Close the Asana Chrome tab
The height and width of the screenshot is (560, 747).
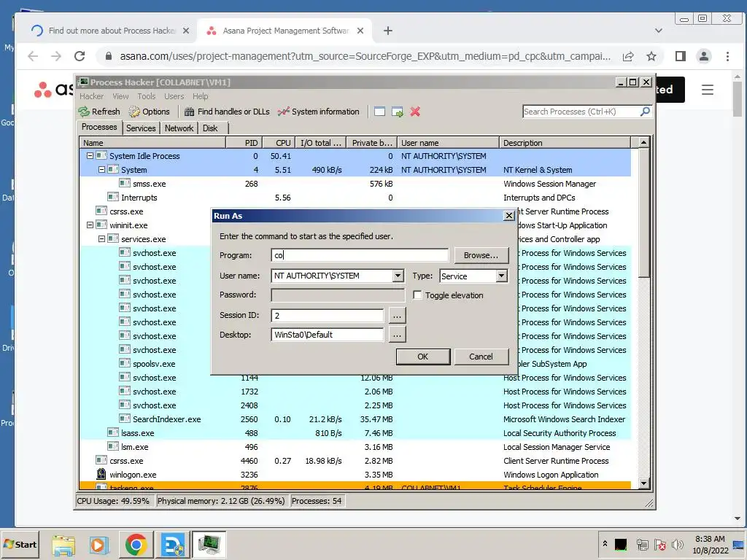(x=360, y=31)
